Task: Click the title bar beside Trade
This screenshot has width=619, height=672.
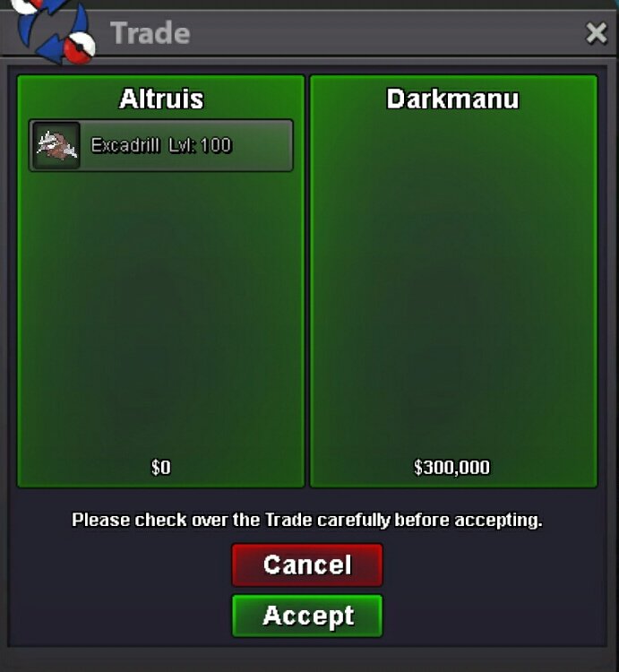Action: click(x=385, y=33)
